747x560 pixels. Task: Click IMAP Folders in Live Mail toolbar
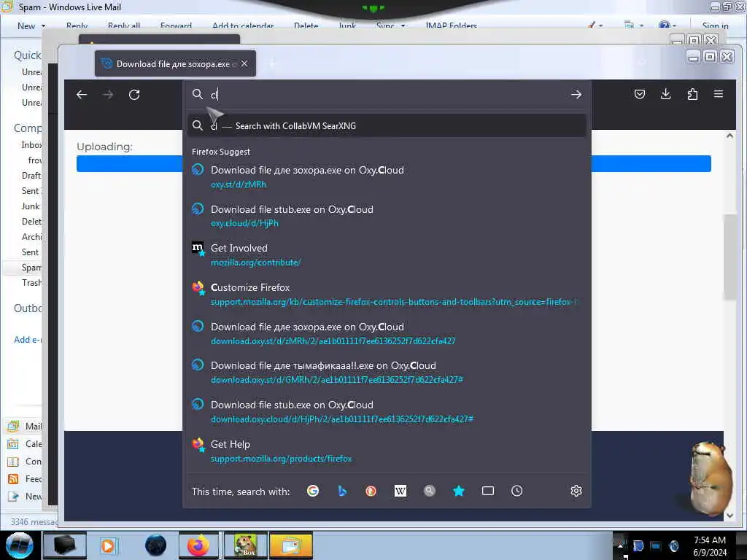click(x=451, y=26)
